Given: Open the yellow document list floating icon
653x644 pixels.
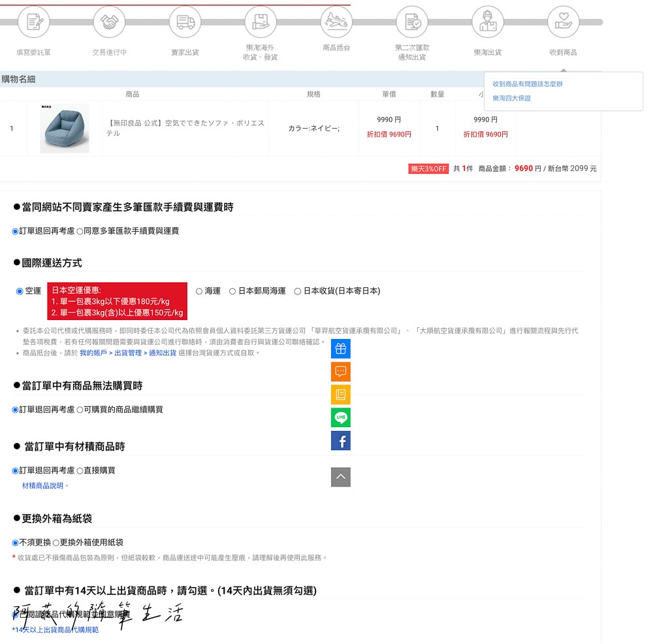Looking at the screenshot, I should tap(341, 394).
